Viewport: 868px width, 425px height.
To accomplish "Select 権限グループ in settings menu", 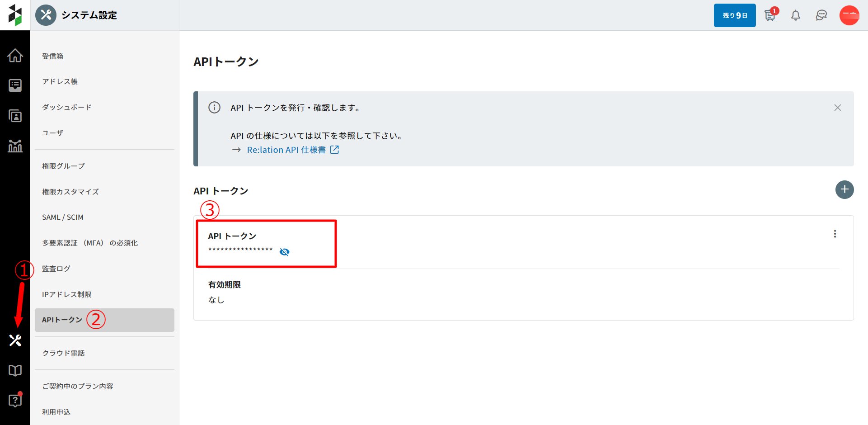I will pos(104,166).
